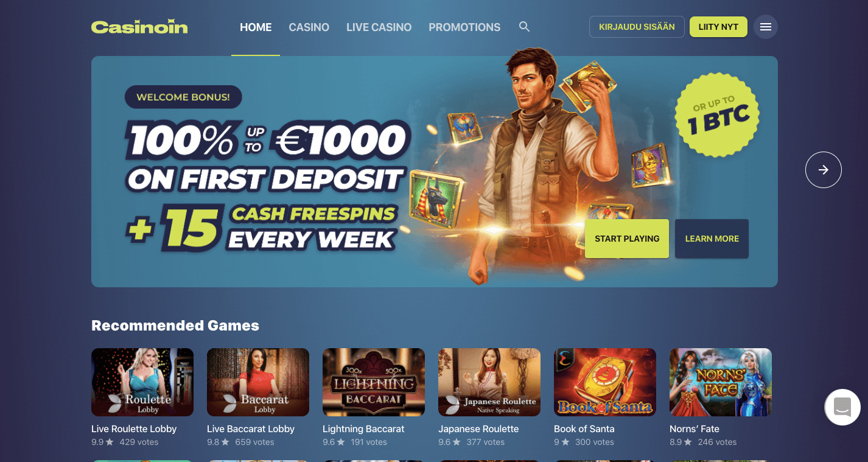Open the Lightning Baccarat game thumbnail
This screenshot has height=462, width=868.
tap(374, 382)
